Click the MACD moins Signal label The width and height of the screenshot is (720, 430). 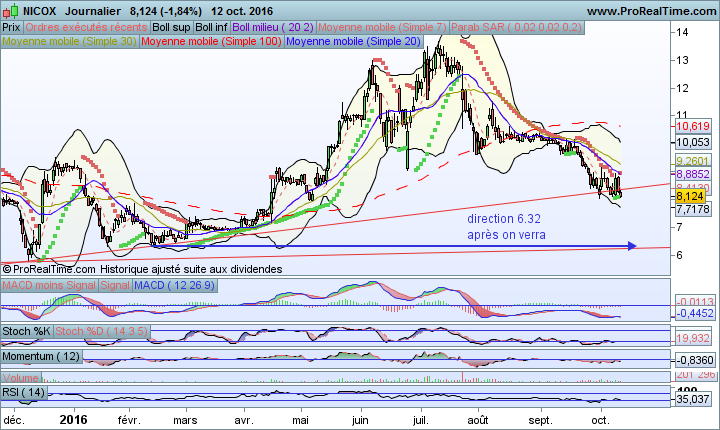tap(49, 285)
